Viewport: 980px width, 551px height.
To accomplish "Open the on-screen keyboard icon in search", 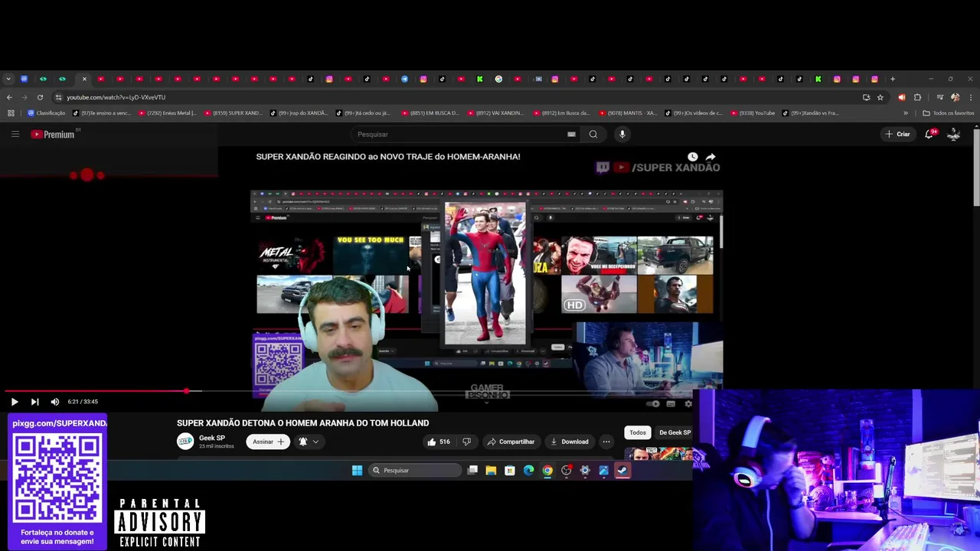I will click(x=571, y=134).
